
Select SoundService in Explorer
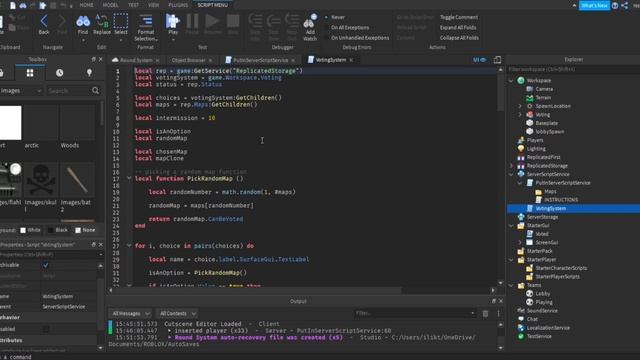pos(542,311)
